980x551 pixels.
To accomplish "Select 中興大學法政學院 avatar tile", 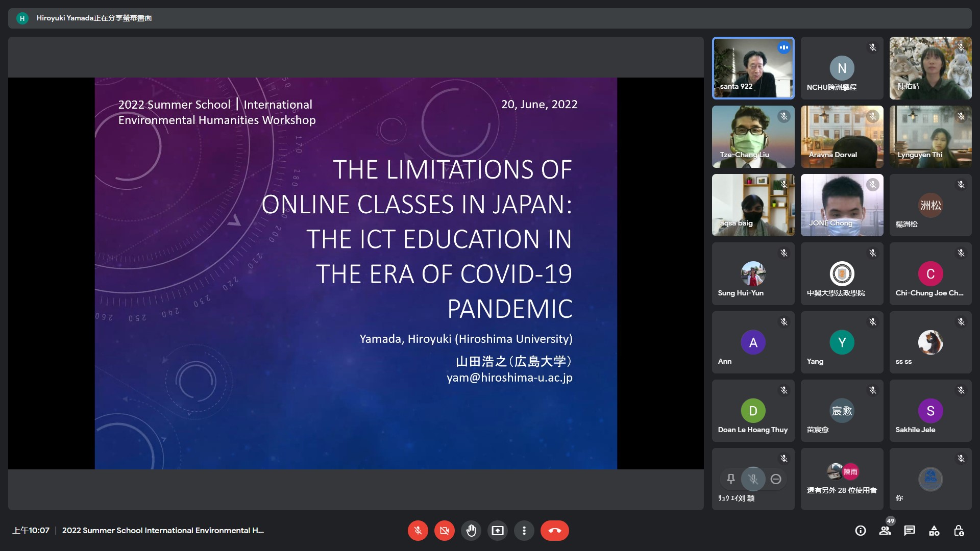I will coord(842,273).
